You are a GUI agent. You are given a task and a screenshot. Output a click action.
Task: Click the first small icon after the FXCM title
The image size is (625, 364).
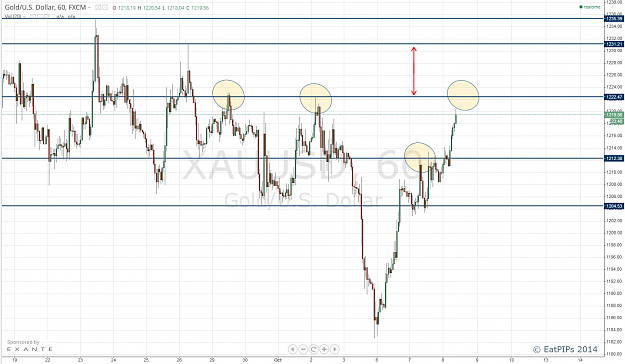point(98,8)
